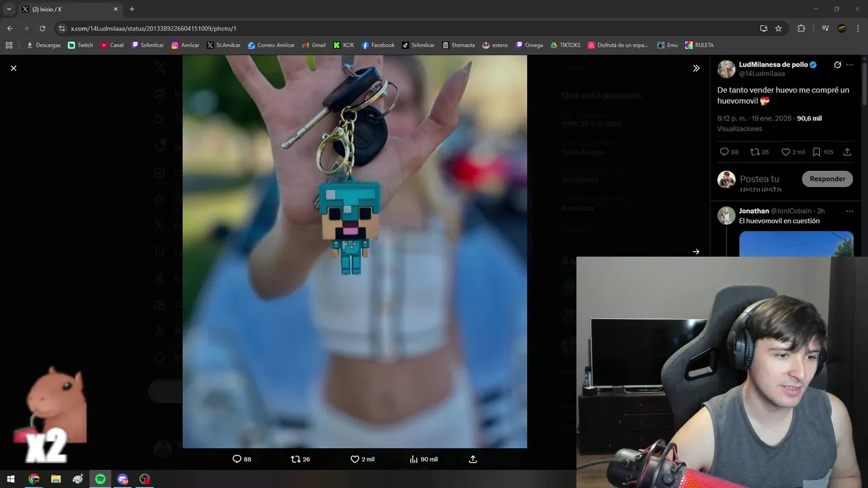This screenshot has width=868, height=488.
Task: Open Chrome three-dot menu
Action: pyautogui.click(x=859, y=28)
